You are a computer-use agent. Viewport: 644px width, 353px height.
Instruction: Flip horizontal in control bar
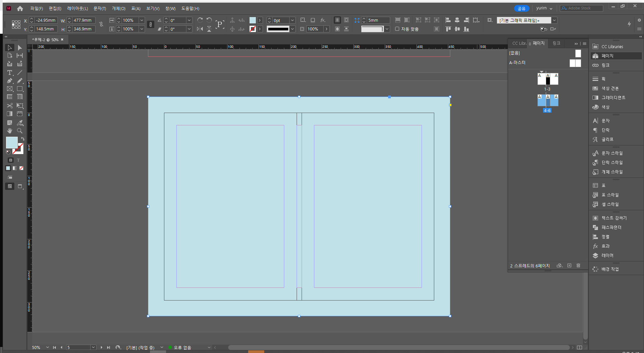coord(200,29)
